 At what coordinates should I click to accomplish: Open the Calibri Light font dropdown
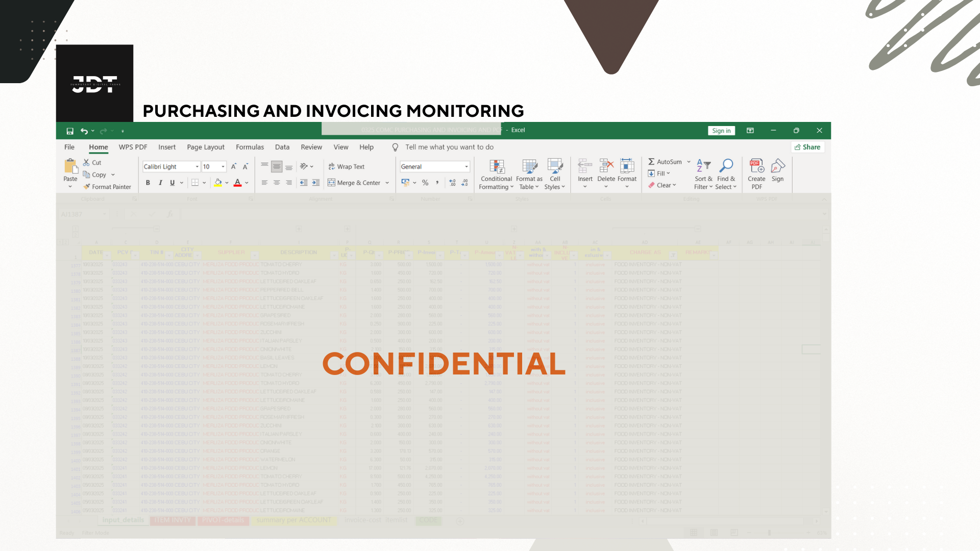pos(197,167)
